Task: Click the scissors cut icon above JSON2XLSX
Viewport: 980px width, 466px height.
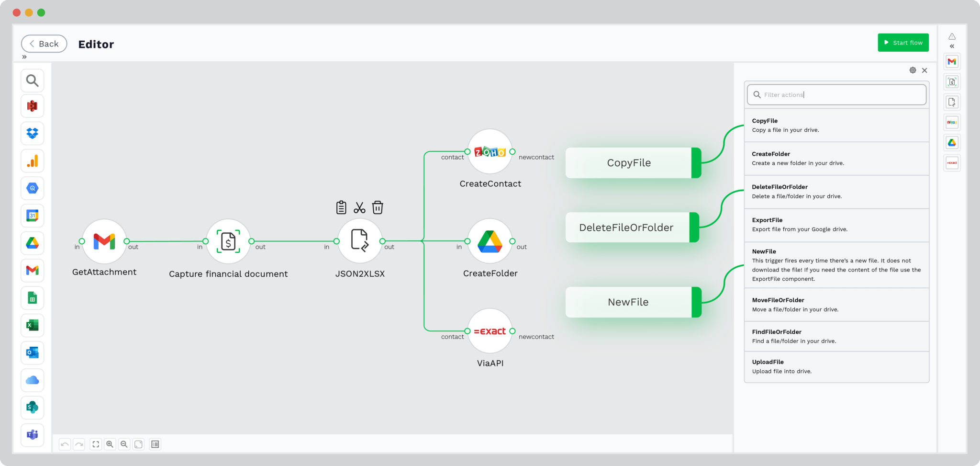Action: coord(359,207)
